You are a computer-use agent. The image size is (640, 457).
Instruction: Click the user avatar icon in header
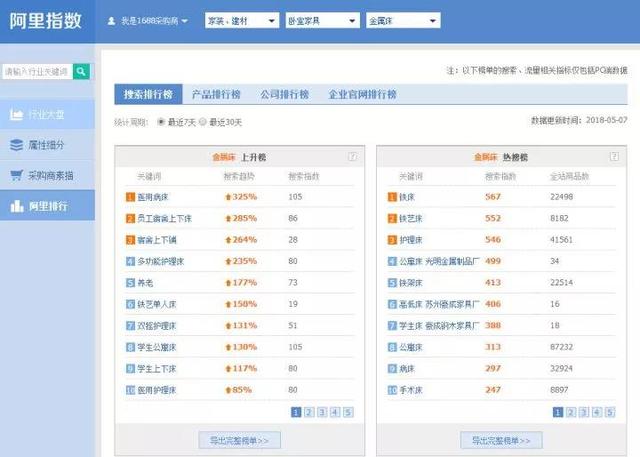(111, 21)
